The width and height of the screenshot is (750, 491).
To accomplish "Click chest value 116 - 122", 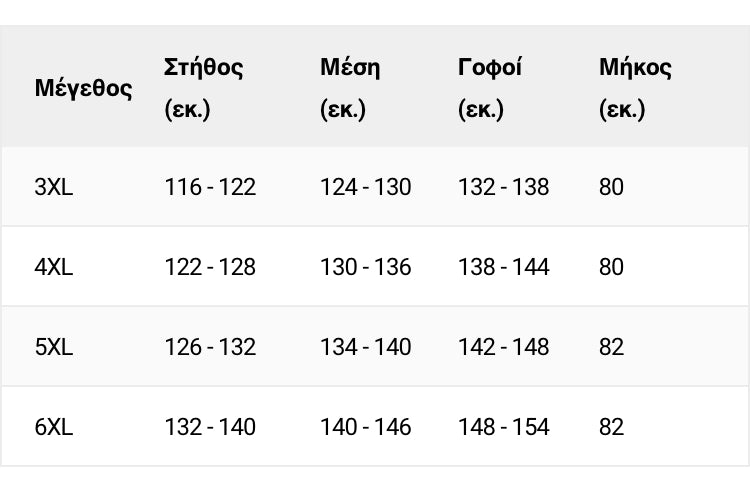I will coord(210,187).
